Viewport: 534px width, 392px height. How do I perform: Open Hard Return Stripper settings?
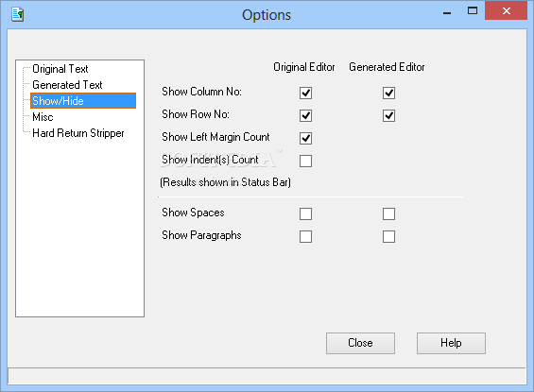click(x=78, y=133)
